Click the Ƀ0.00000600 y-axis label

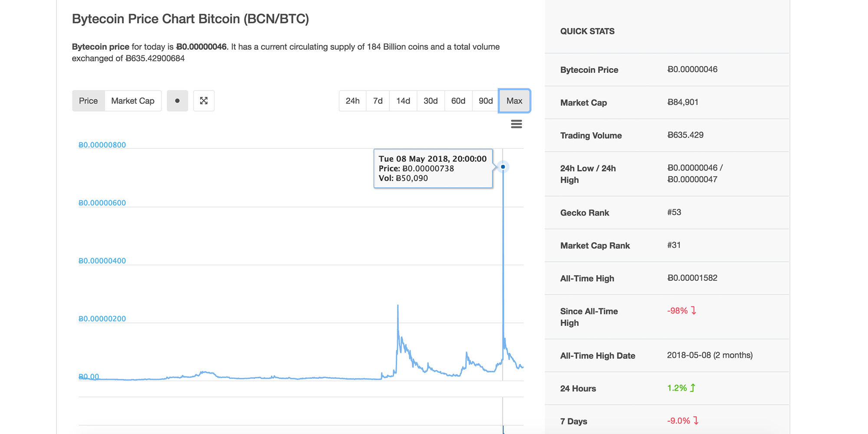102,203
